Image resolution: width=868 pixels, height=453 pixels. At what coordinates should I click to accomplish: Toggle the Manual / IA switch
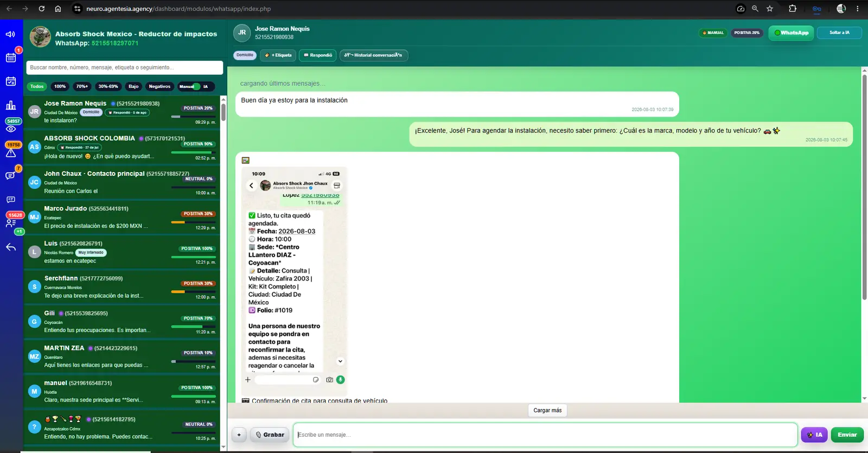[196, 86]
